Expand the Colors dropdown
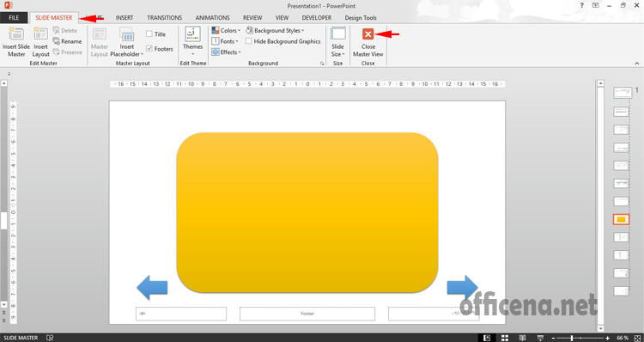 click(x=227, y=30)
